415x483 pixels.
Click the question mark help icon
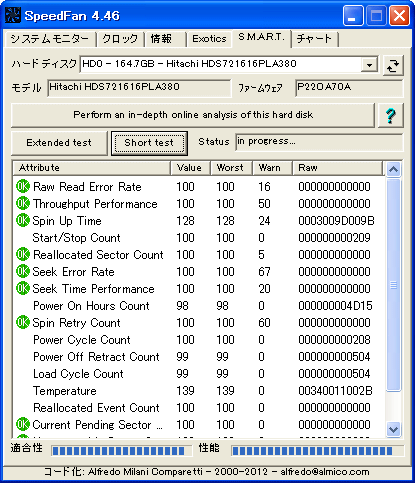click(x=391, y=115)
